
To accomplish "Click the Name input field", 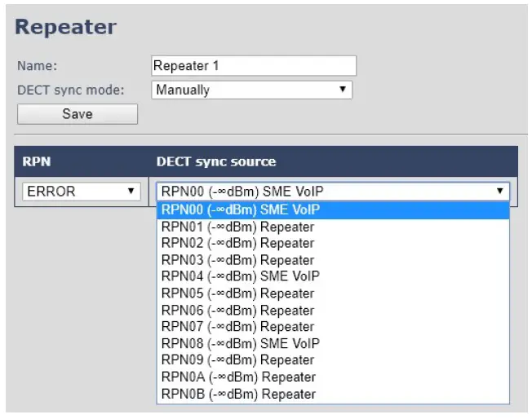I will coord(254,65).
